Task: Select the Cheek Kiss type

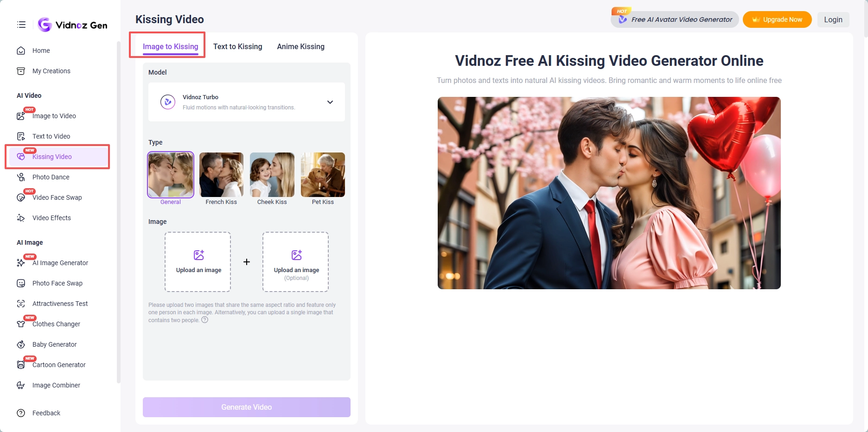Action: (272, 175)
